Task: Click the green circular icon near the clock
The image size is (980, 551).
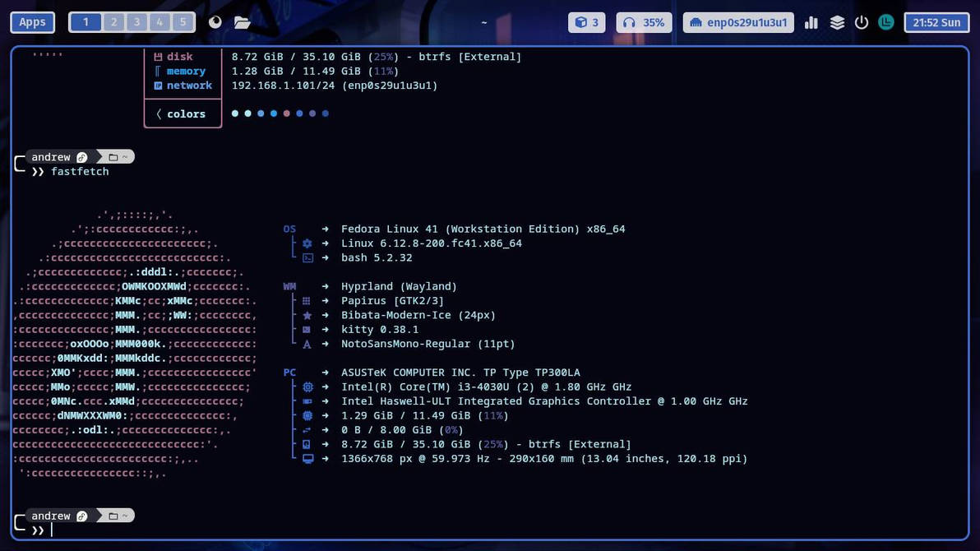Action: tap(885, 22)
